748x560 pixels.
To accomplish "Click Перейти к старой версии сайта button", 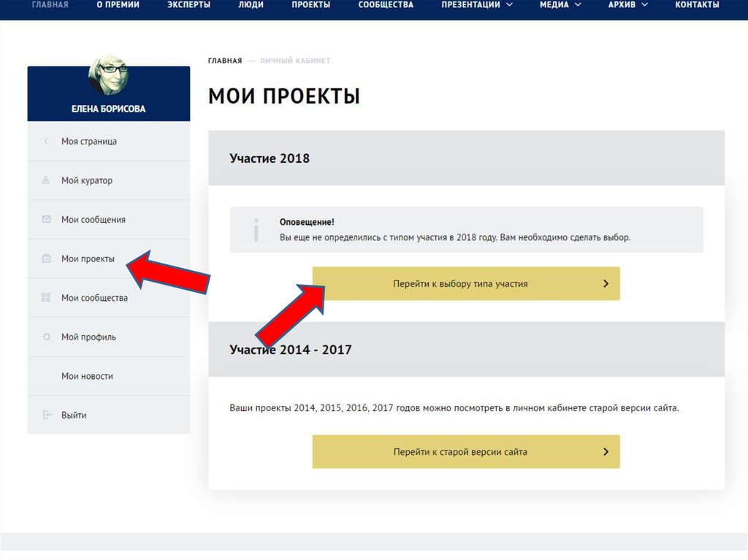I will pyautogui.click(x=466, y=451).
